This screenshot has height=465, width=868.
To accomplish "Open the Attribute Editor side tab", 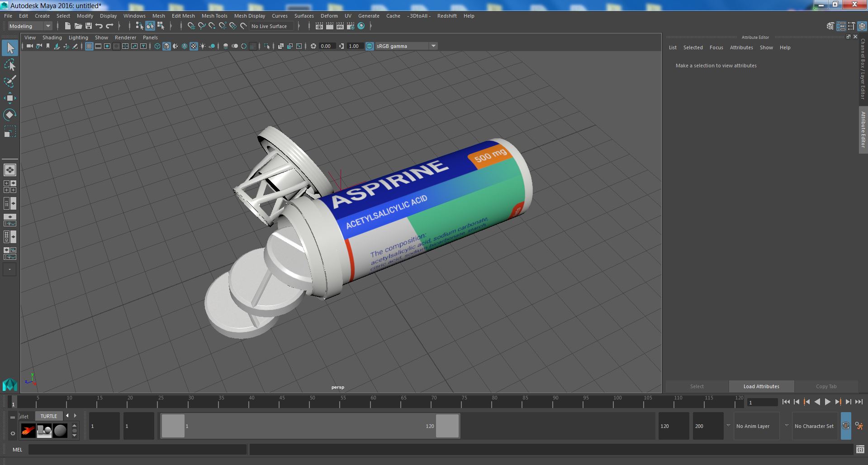I will 863,130.
